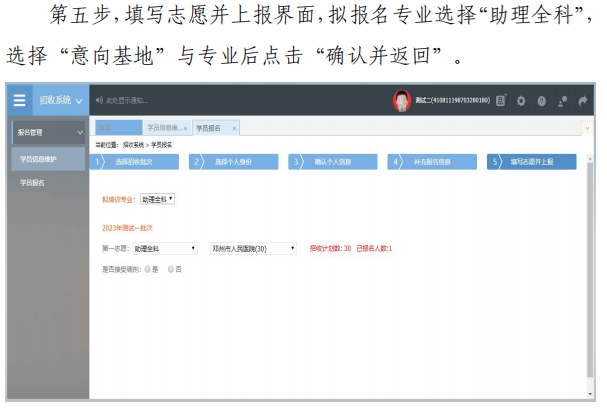The width and height of the screenshot is (607, 412).
Task: Click the user switch icon
Action: click(x=562, y=101)
